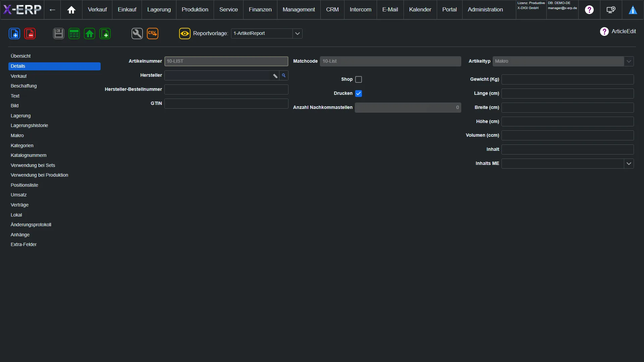The height and width of the screenshot is (362, 644).
Task: Click the red delete article icon
Action: [30, 34]
